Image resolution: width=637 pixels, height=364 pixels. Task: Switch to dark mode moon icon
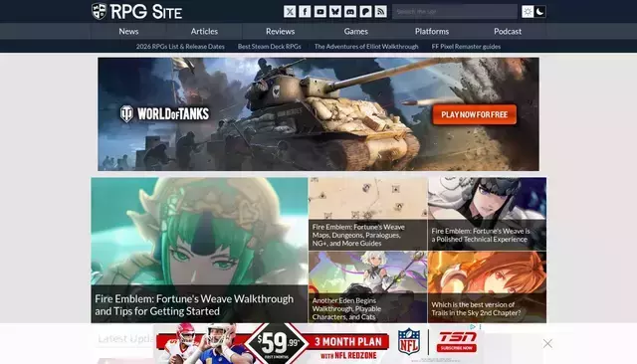pos(539,11)
